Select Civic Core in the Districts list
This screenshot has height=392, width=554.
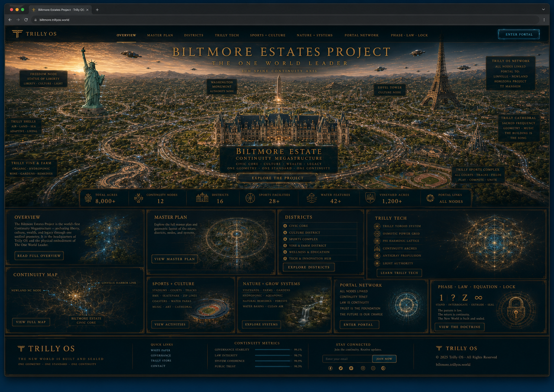click(320, 226)
